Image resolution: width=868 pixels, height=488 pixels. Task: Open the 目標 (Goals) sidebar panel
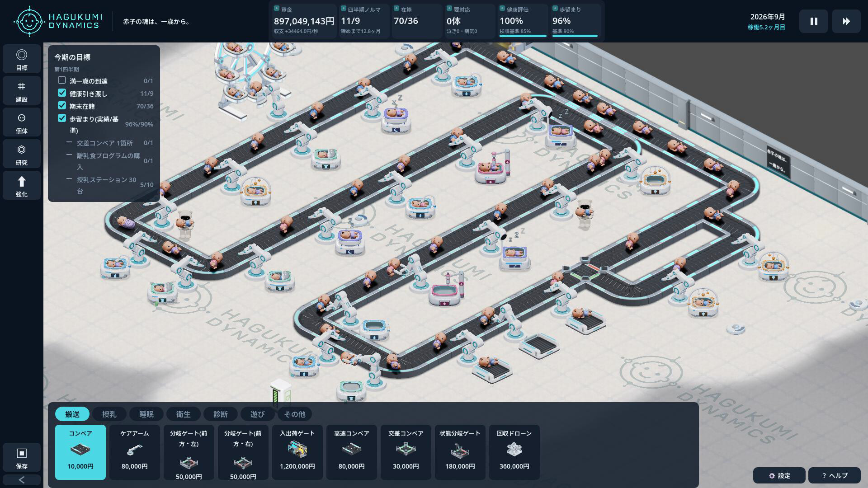tap(22, 59)
